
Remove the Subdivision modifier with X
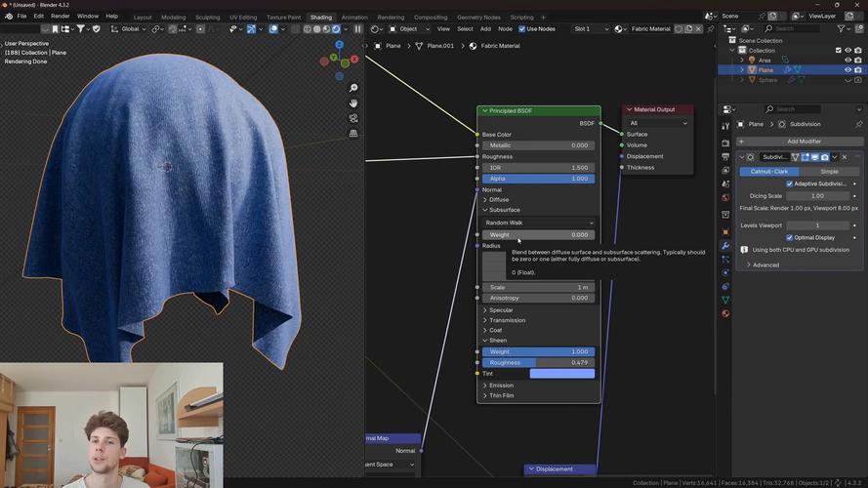click(845, 157)
